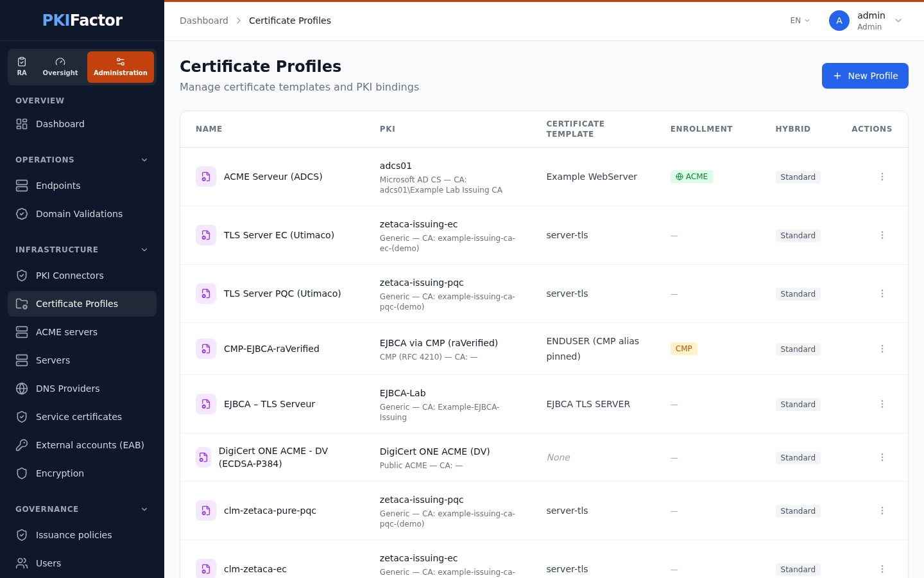Switch to the Oversight tab
The image size is (924, 578).
[60, 67]
